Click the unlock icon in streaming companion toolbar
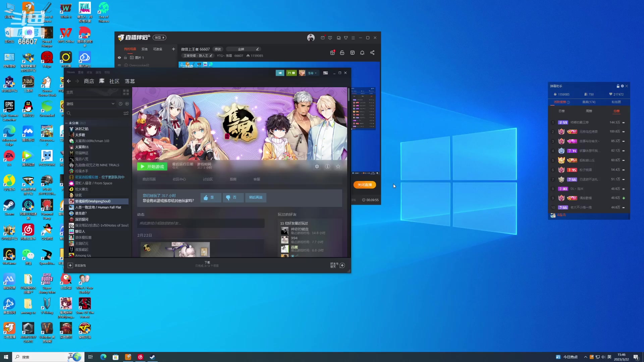This screenshot has width=644, height=362. pyautogui.click(x=342, y=53)
